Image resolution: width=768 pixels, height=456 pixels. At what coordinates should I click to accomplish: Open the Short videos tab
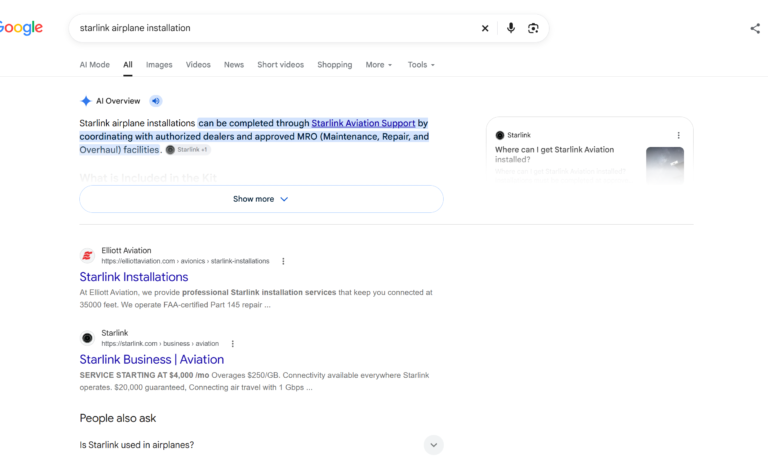click(281, 65)
